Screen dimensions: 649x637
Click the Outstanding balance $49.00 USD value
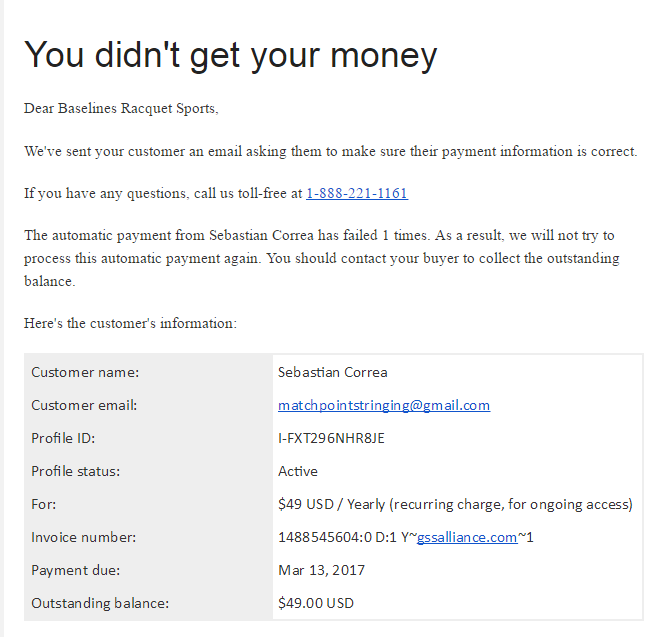(316, 603)
